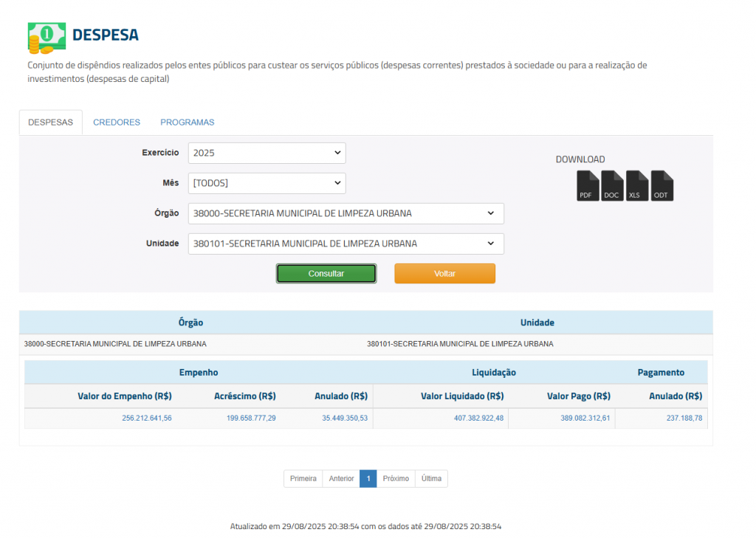This screenshot has width=756, height=538.
Task: Expand the Unidade dropdown
Action: (x=346, y=244)
